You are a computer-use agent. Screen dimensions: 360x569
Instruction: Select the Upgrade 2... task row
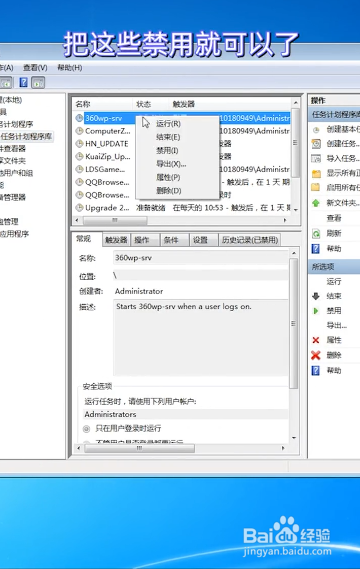[183, 208]
